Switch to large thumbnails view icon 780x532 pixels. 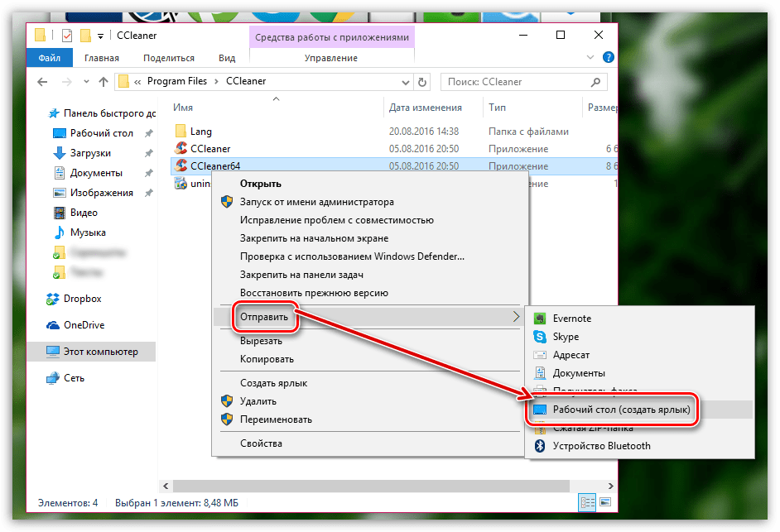(x=605, y=502)
